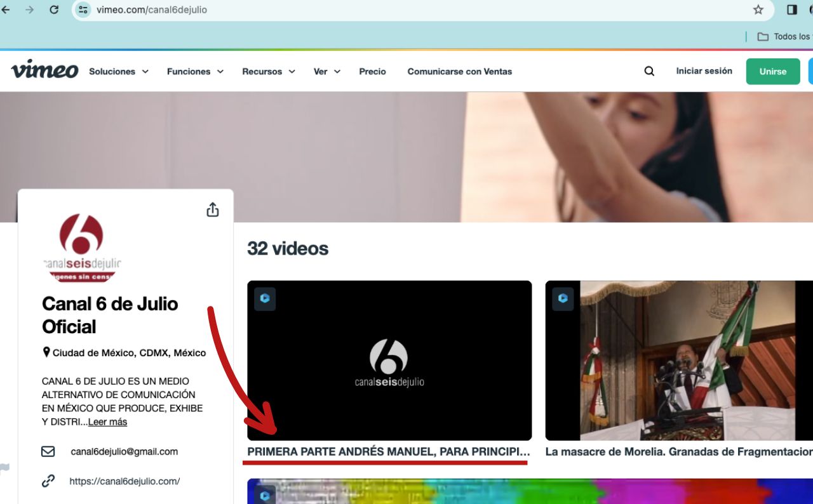Click the Canal 6 de Julio Oficial name

pyautogui.click(x=110, y=315)
